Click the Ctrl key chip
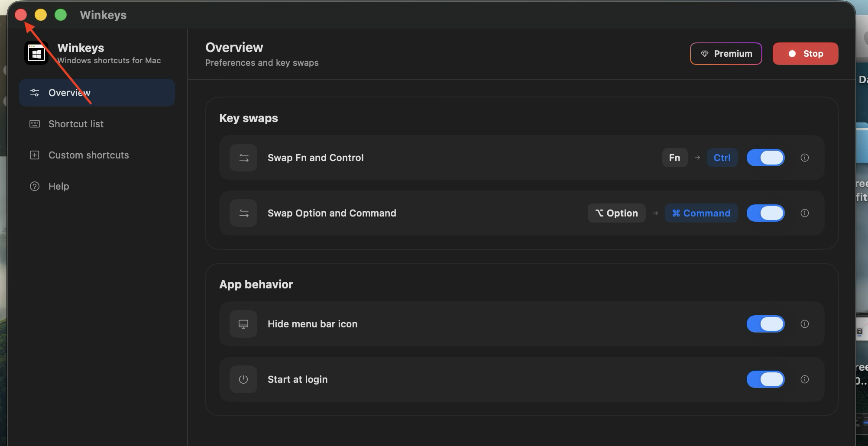The height and width of the screenshot is (446, 868). tap(722, 158)
